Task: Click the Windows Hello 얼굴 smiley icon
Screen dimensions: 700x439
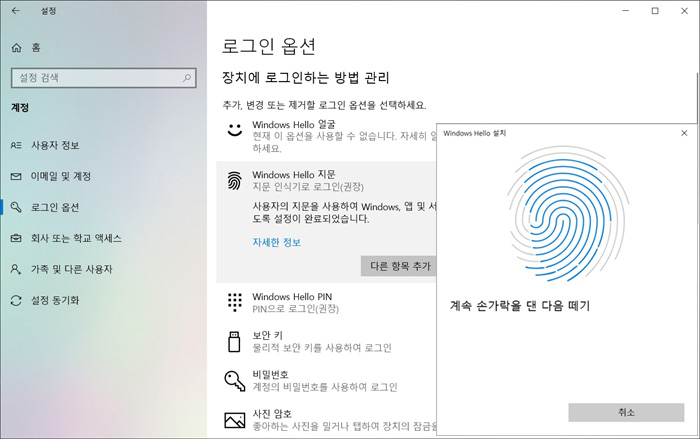Action: pos(235,130)
